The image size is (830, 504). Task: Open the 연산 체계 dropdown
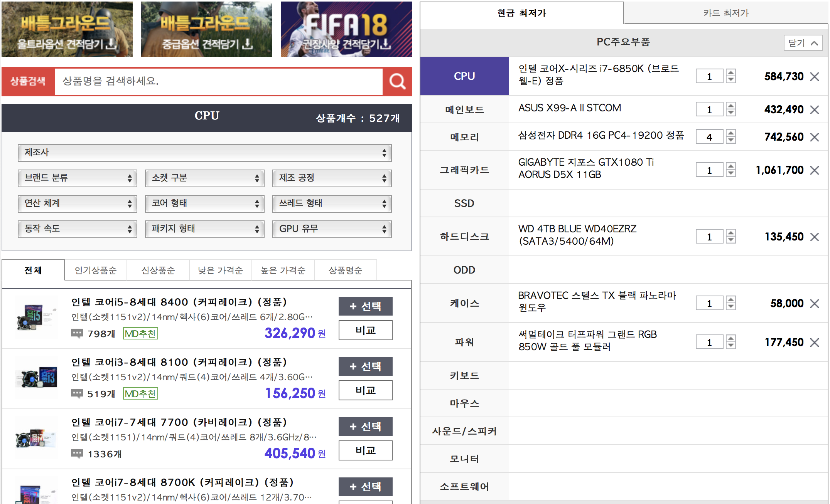[78, 203]
